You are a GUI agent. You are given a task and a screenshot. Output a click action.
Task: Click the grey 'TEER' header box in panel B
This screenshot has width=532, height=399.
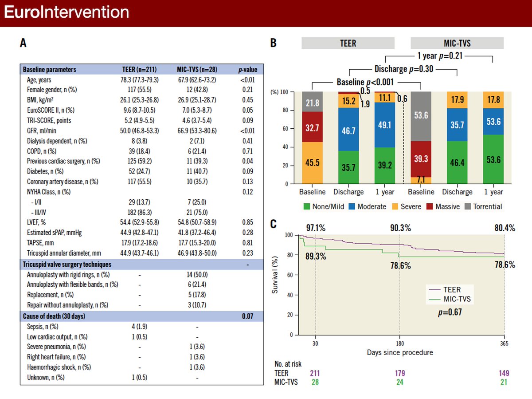[x=348, y=43]
